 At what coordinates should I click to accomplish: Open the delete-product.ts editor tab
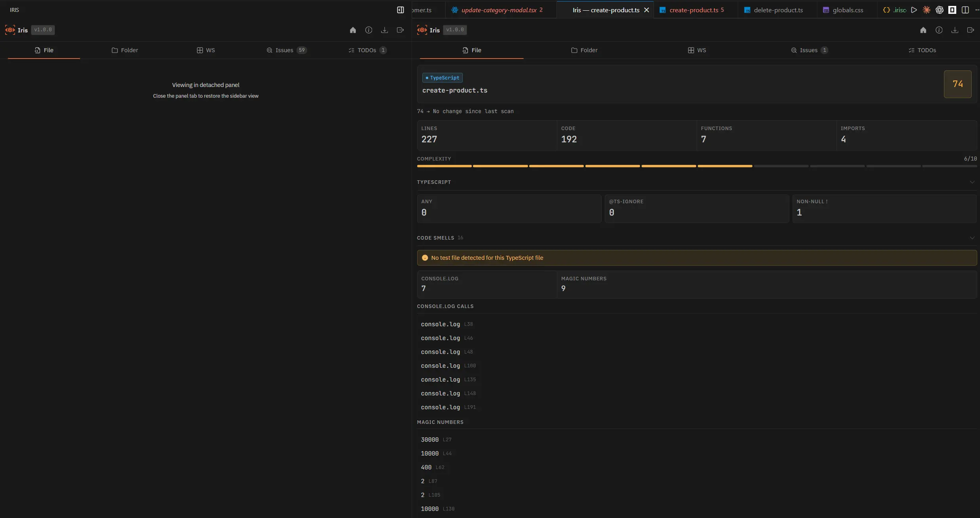tap(777, 10)
